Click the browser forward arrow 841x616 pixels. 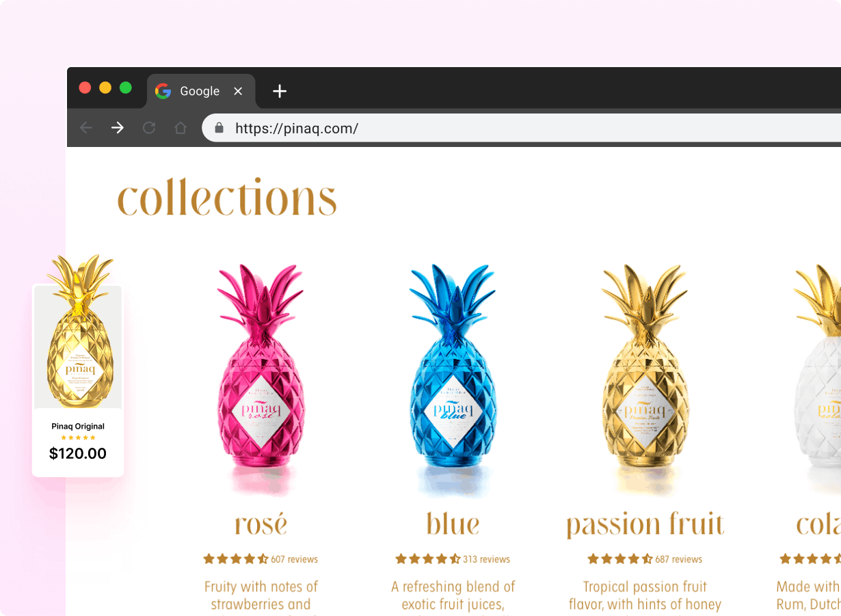[118, 128]
